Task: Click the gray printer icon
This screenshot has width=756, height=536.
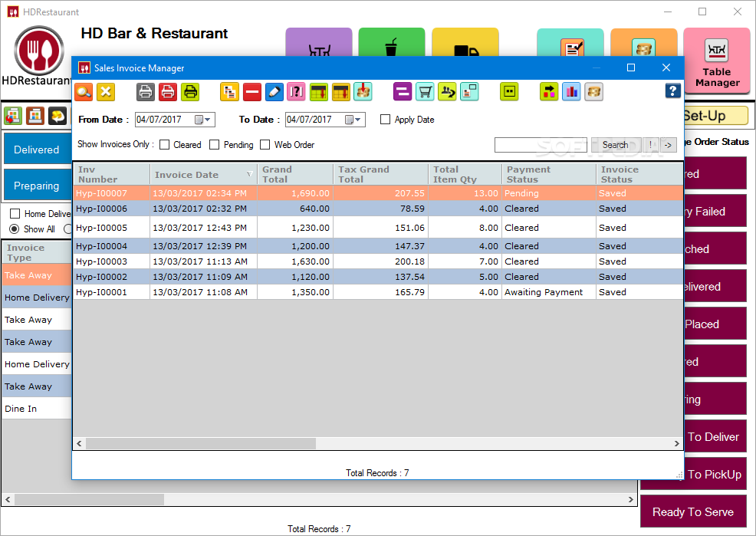Action: 145,91
